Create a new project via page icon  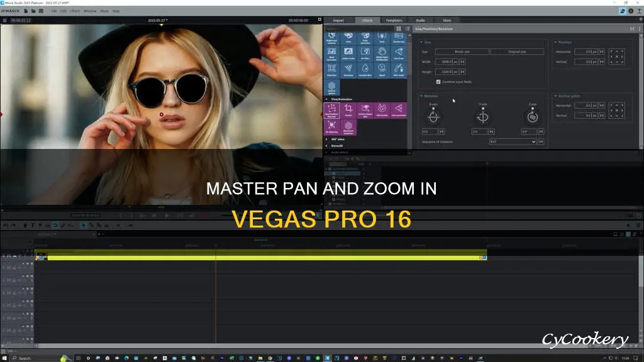click(26, 11)
